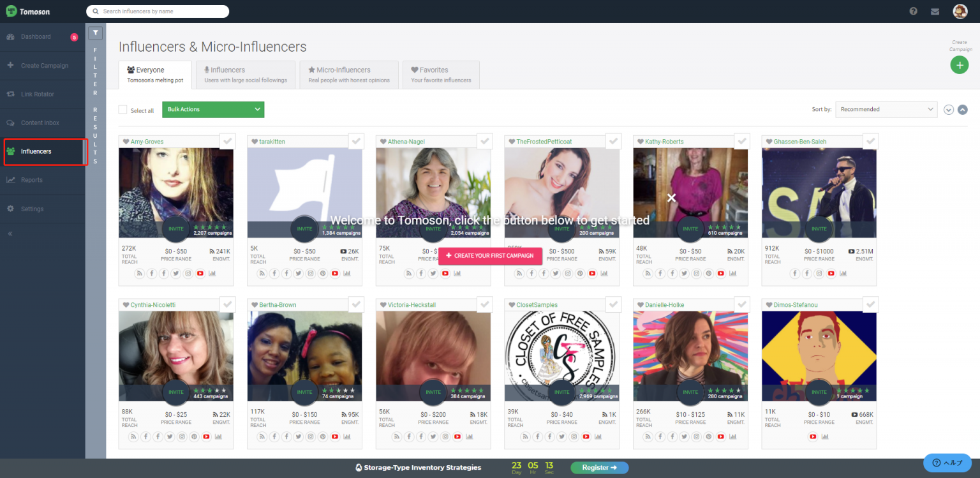Check the select mark on TheFrostedPetticoat card
This screenshot has width=980, height=478.
[613, 141]
